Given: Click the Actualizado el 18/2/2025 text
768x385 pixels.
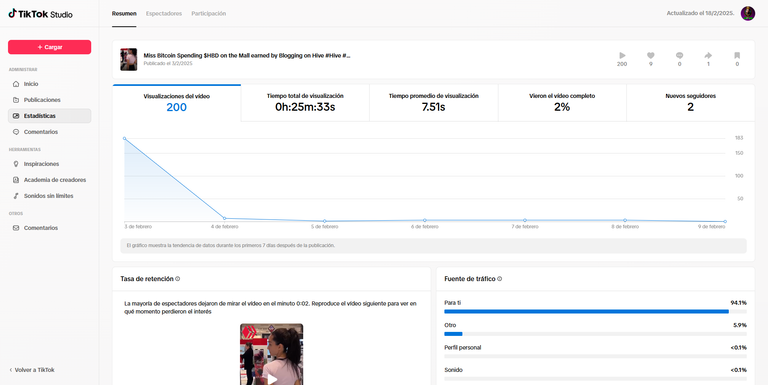Looking at the screenshot, I should click(700, 13).
